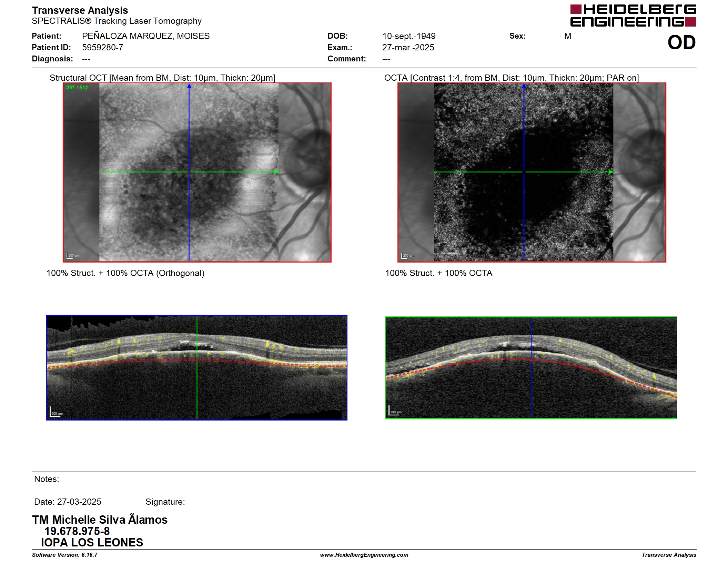The width and height of the screenshot is (728, 563).
Task: Click the 'OCTA [Contrast 1:4...]' caption
Action: (x=512, y=78)
